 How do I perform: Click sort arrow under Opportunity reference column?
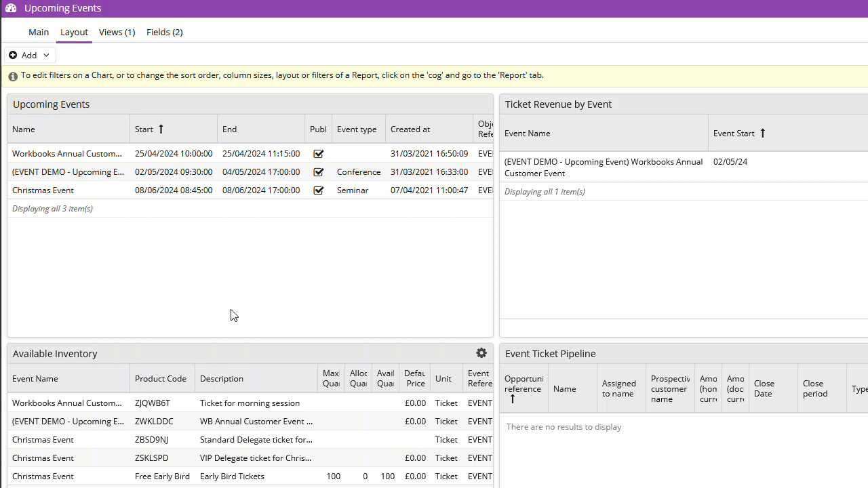tap(513, 399)
